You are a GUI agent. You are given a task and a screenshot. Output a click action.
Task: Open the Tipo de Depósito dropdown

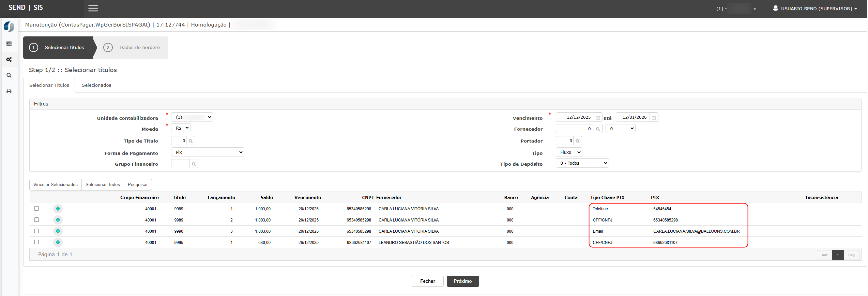(x=582, y=163)
